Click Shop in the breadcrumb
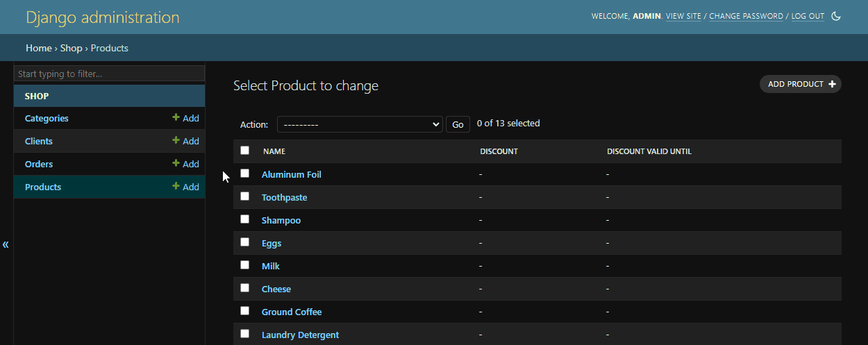The width and height of the screenshot is (868, 345). (71, 48)
